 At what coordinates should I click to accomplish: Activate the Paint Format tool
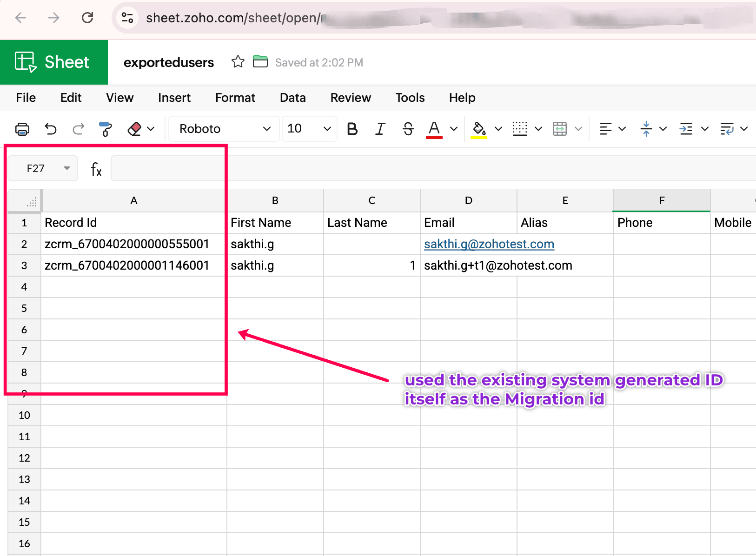click(x=106, y=129)
